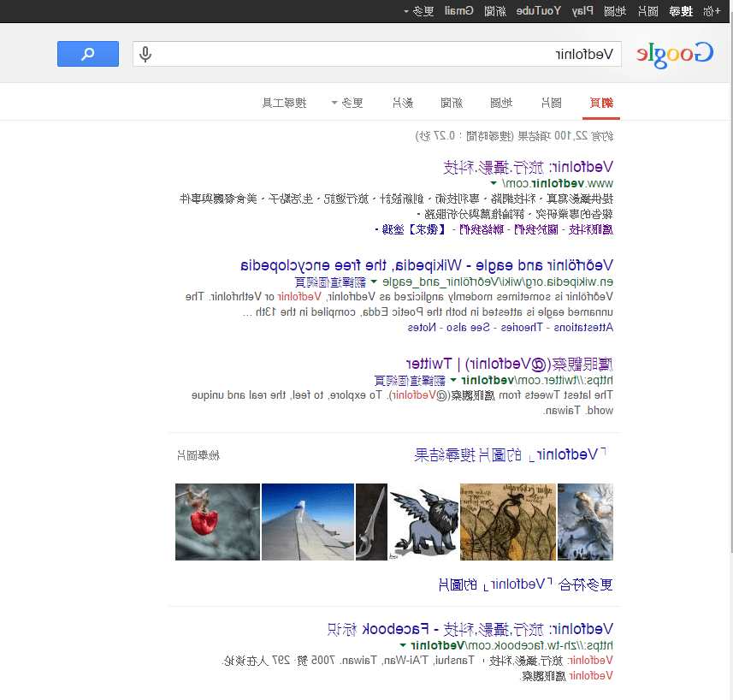The width and height of the screenshot is (733, 700).
Task: Open 地圖 in the top black bar
Action: 615,11
